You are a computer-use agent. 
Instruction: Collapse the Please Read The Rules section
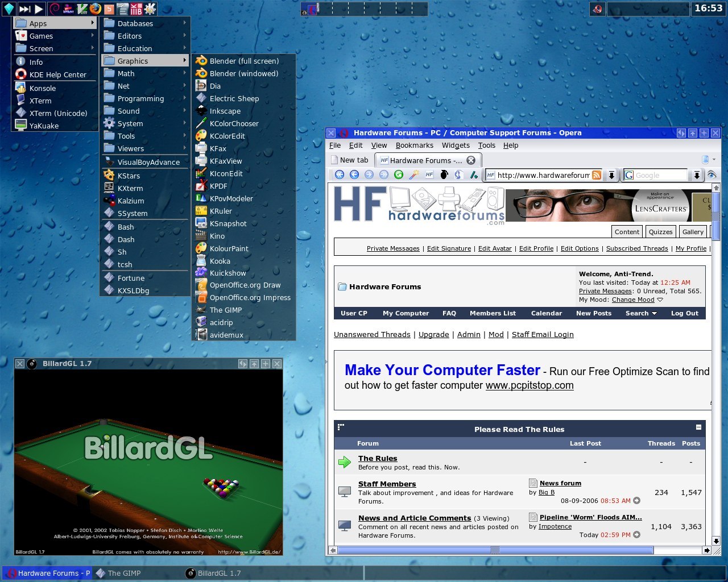[698, 427]
